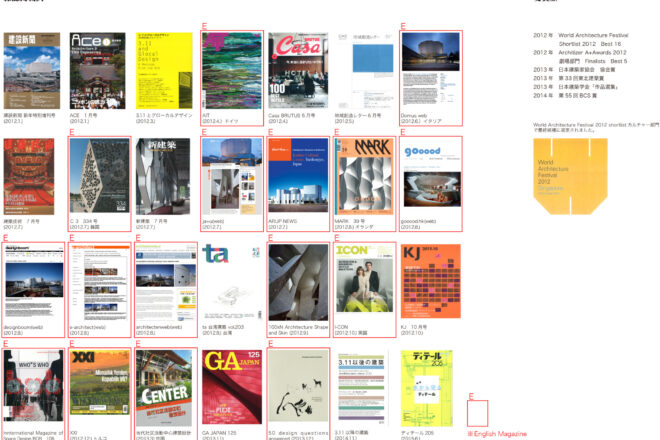Select the ICON magazine cover
Screen dimensions: 660x440
[363, 282]
